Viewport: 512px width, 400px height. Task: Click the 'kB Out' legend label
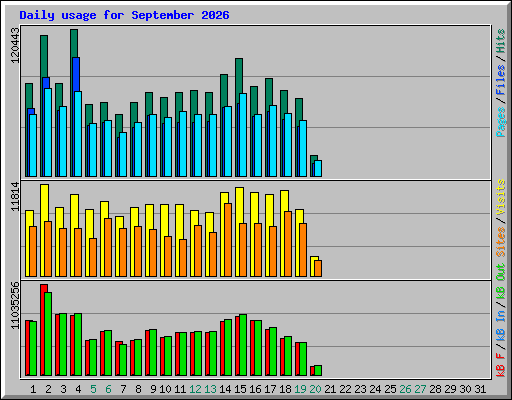pyautogui.click(x=501, y=281)
